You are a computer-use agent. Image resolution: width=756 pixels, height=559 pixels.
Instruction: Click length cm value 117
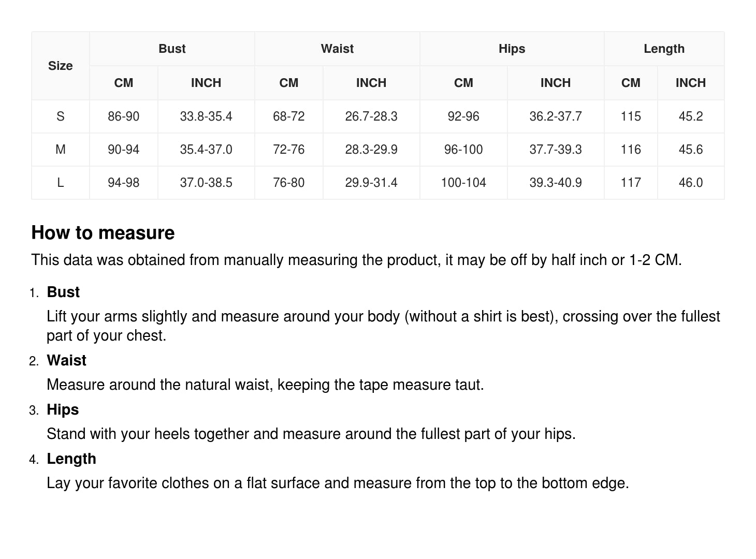[x=631, y=183]
